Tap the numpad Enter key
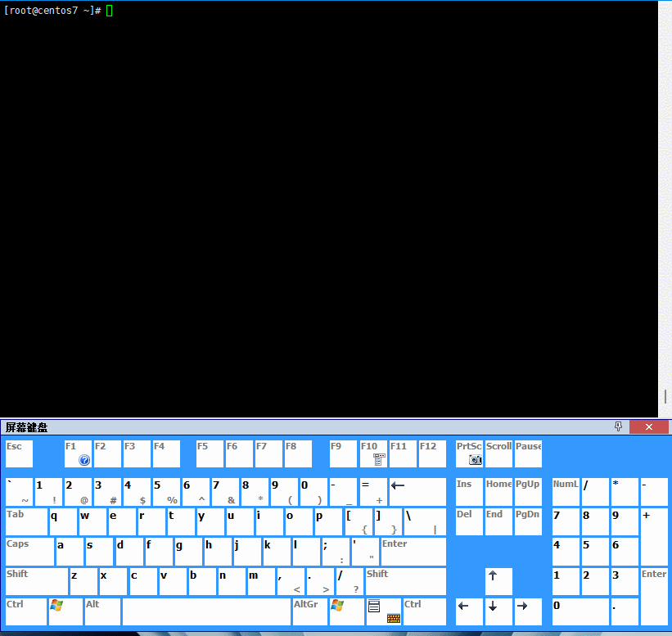672x636 pixels. click(654, 597)
